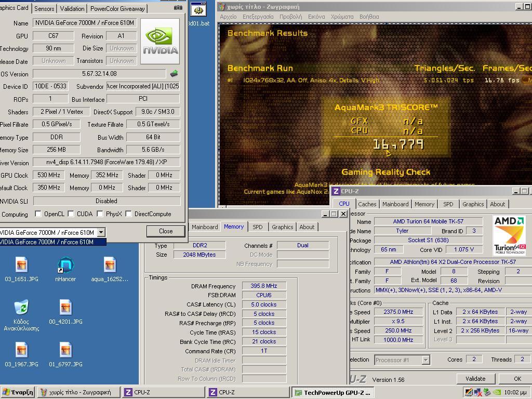Toggle the PhysX checkbox
This screenshot has width=532, height=399.
(x=100, y=214)
